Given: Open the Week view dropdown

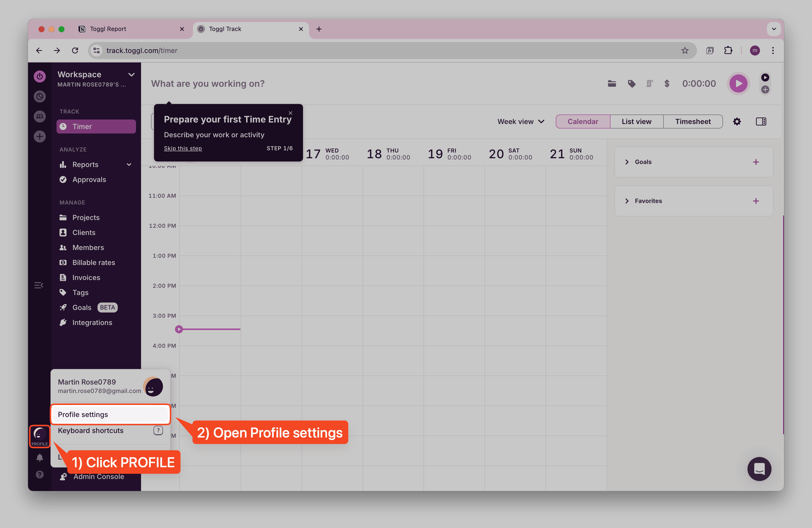Looking at the screenshot, I should click(521, 121).
